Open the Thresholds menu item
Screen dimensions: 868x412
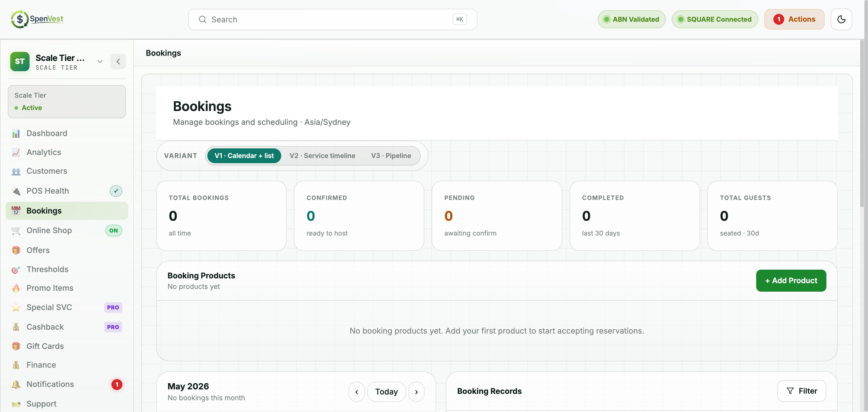tap(67, 270)
